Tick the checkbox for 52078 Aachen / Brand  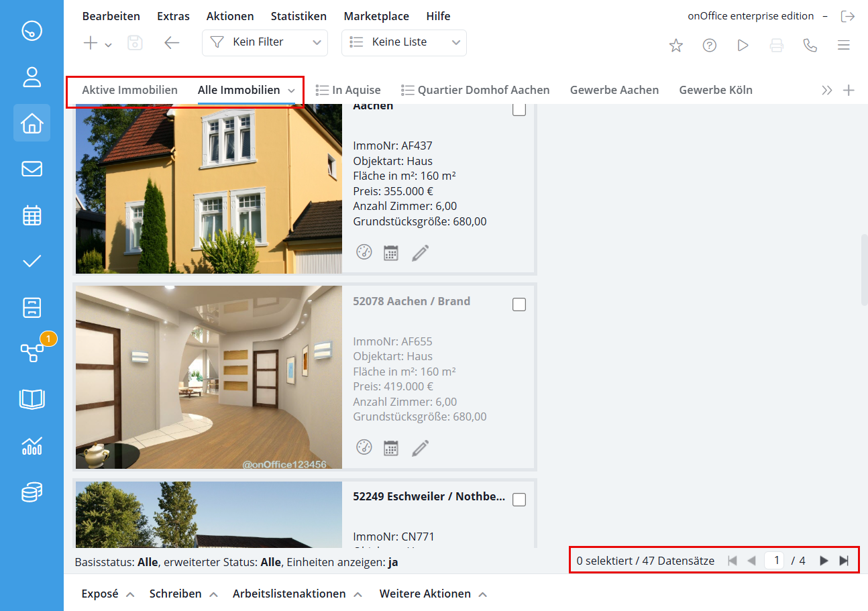coord(519,304)
